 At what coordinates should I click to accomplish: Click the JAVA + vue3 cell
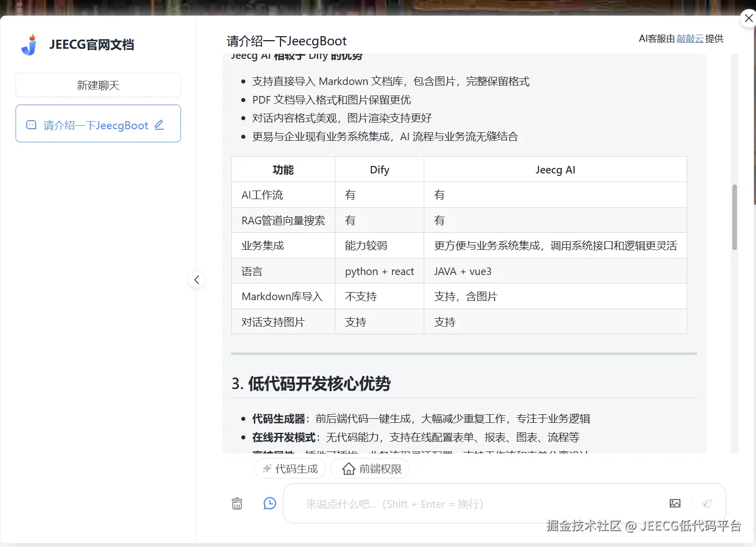[x=555, y=271]
